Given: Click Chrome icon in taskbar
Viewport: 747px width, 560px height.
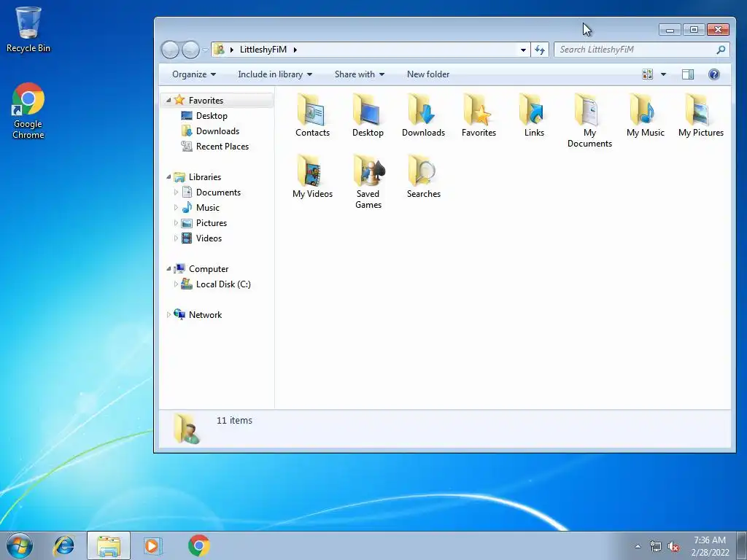Looking at the screenshot, I should (x=198, y=545).
